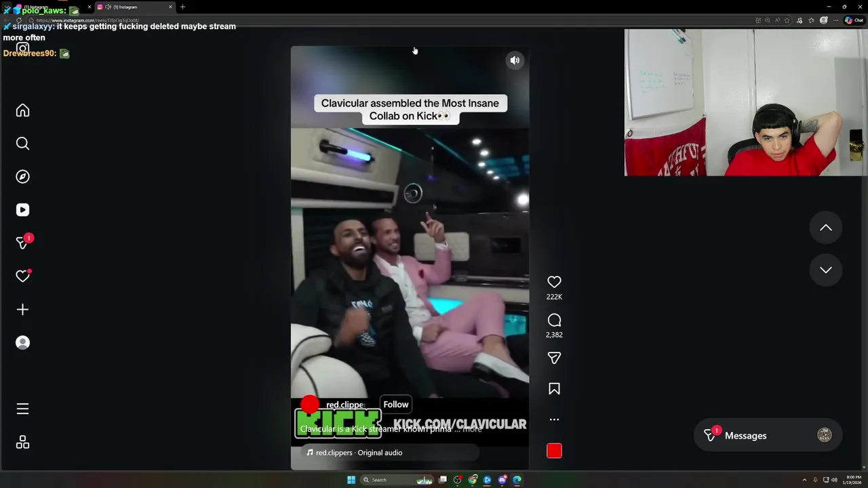This screenshot has width=868, height=488.
Task: Open comments on the reel
Action: coord(554,320)
